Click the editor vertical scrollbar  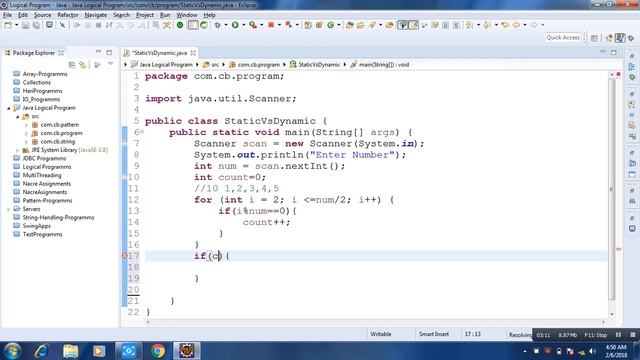pos(611,189)
